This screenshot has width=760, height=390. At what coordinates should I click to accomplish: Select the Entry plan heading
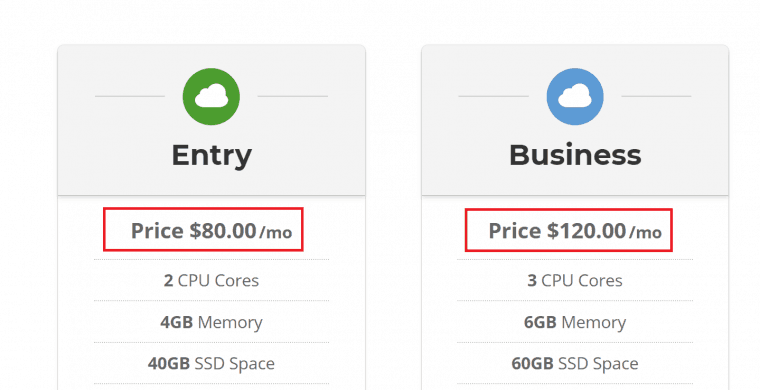[x=211, y=156]
